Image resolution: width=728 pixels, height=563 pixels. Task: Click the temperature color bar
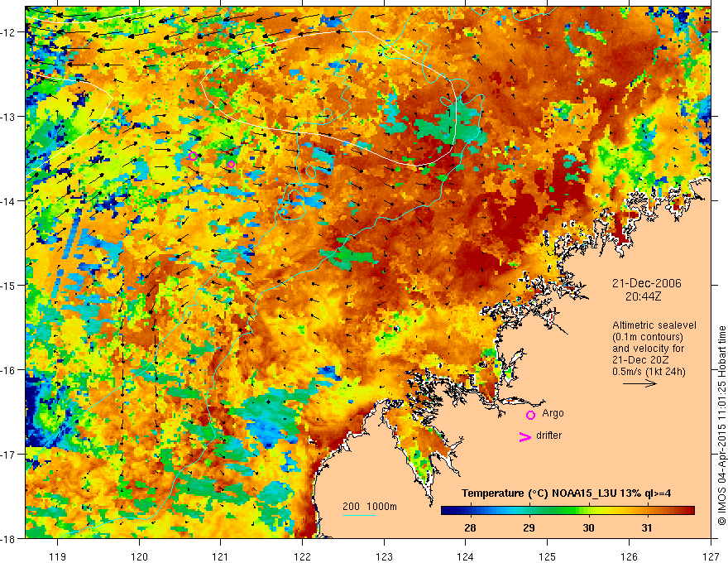pyautogui.click(x=568, y=511)
